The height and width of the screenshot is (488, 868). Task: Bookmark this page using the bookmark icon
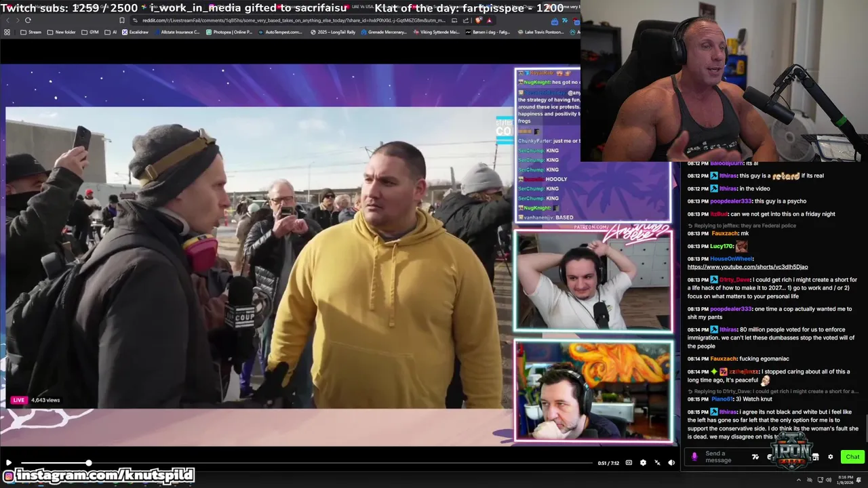click(122, 20)
